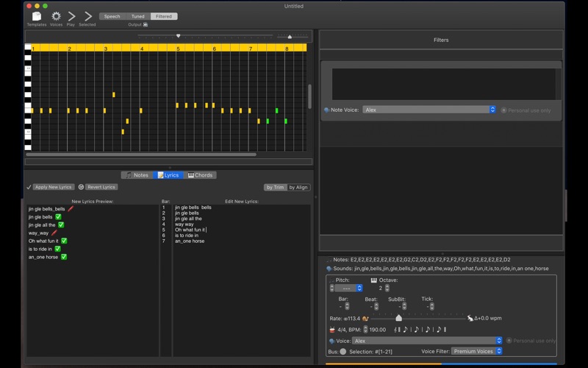
Task: Click the piano keyboard icon beside Octave
Action: click(x=373, y=280)
